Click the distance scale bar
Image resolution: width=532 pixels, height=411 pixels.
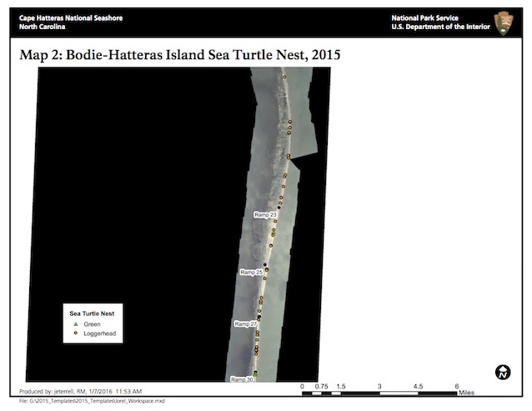pos(379,393)
